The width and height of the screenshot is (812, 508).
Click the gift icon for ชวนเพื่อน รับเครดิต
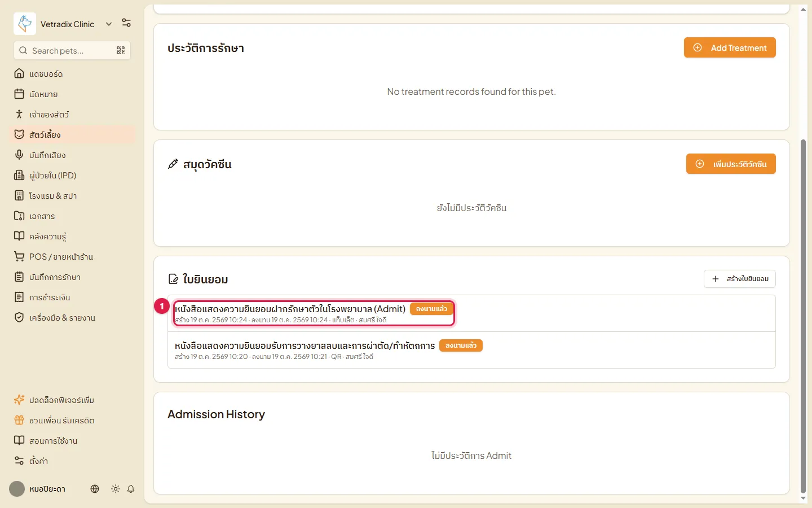pos(19,421)
